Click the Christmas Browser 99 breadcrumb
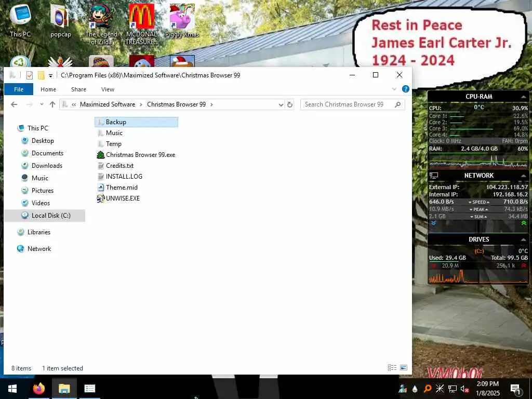The width and height of the screenshot is (532, 399). [177, 104]
